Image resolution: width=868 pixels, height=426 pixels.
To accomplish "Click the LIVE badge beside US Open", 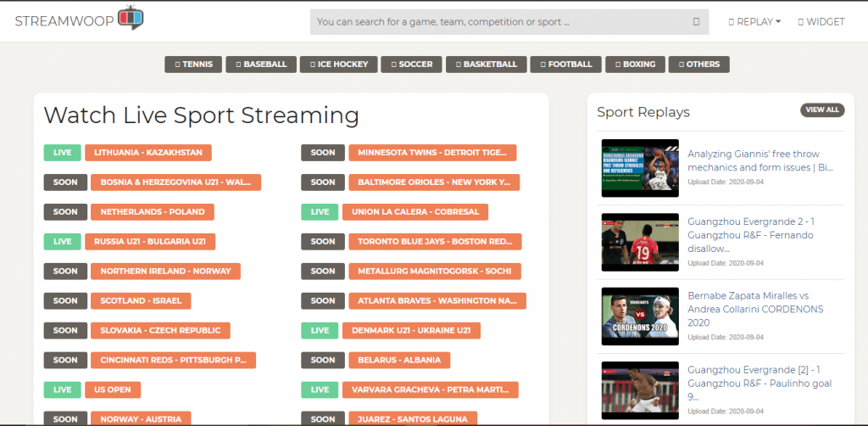I will click(x=62, y=390).
